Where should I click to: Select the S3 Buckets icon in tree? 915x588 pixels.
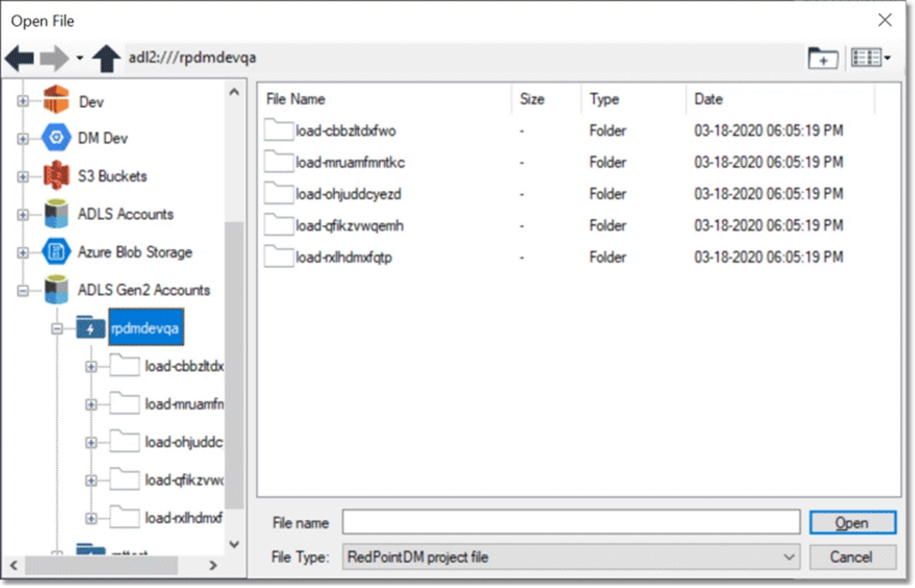[x=56, y=176]
